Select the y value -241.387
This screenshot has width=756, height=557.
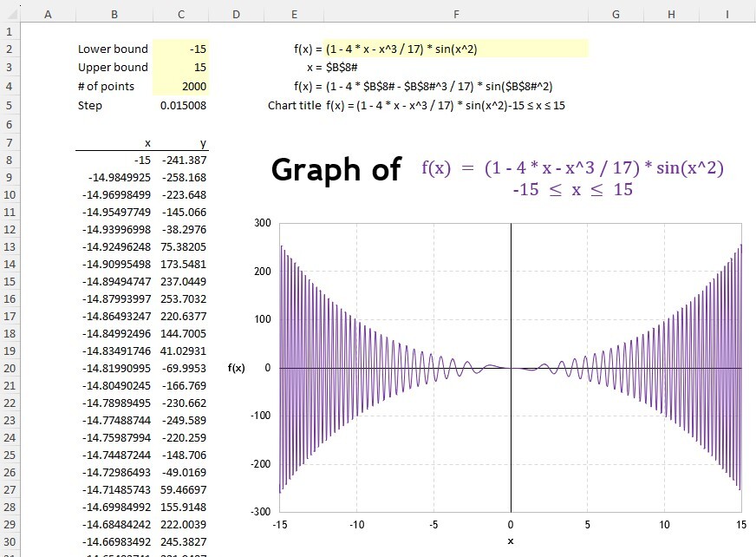[182, 161]
